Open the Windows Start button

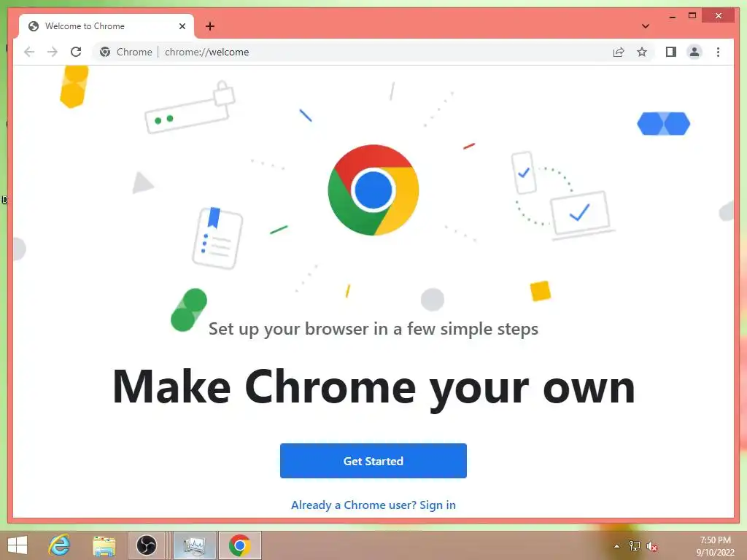click(18, 545)
